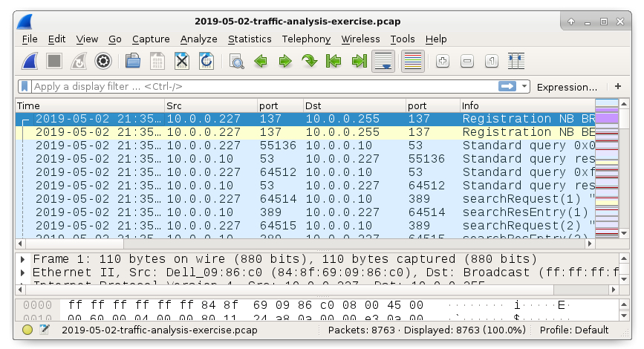This screenshot has height=349, width=644.
Task: Select searchRequest(1) packet row
Action: click(x=305, y=199)
